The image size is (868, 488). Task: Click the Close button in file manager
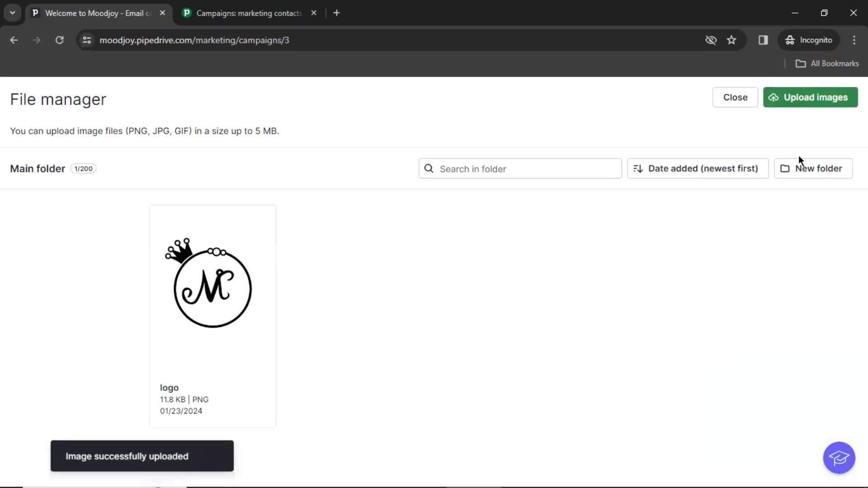pyautogui.click(x=735, y=97)
